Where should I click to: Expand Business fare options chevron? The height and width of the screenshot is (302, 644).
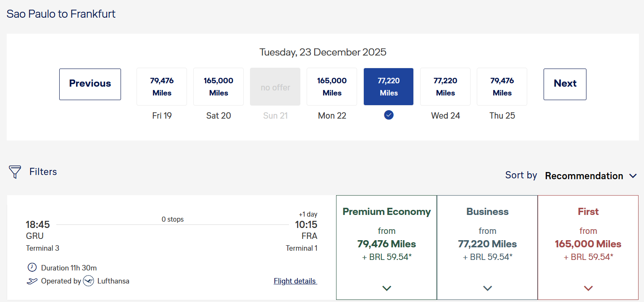[487, 288]
